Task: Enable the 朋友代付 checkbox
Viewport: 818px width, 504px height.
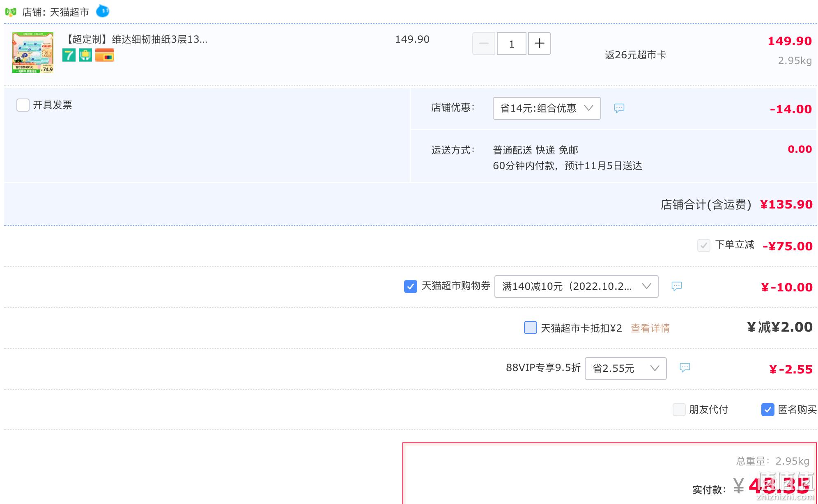Action: (x=679, y=409)
